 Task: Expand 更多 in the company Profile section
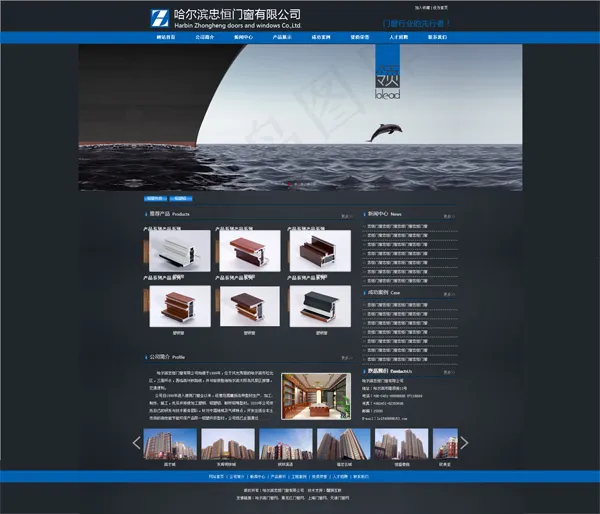pyautogui.click(x=346, y=357)
